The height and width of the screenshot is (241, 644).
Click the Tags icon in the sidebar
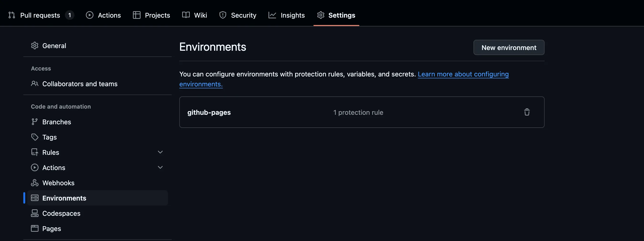point(34,137)
